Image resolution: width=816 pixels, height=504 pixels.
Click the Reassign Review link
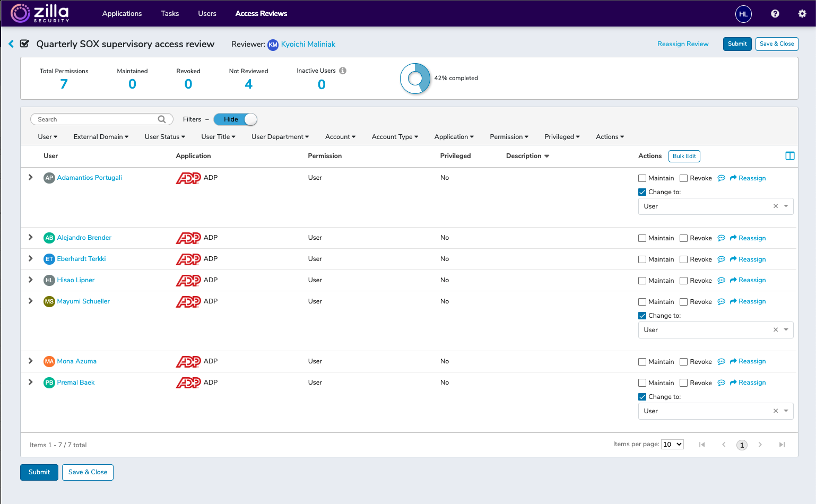pyautogui.click(x=683, y=44)
